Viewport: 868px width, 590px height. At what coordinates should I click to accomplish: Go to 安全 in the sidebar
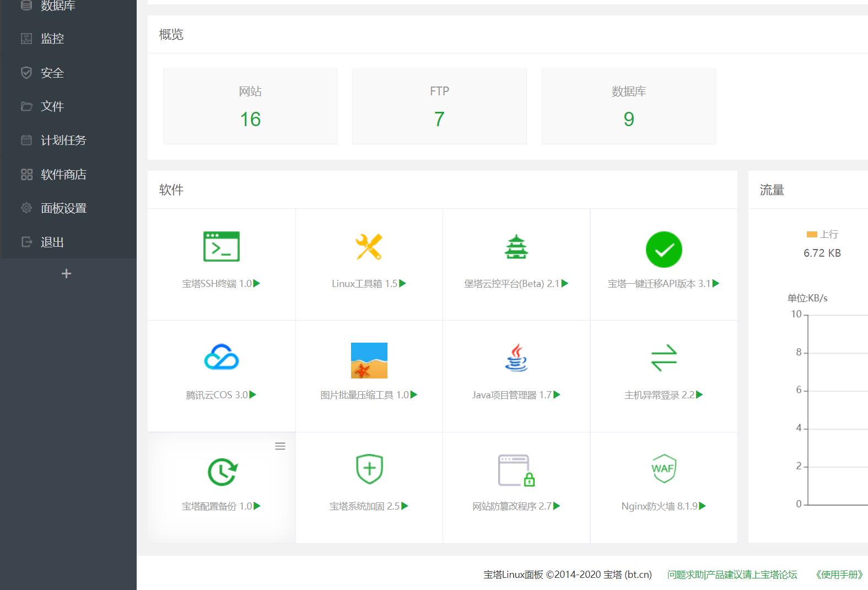pyautogui.click(x=68, y=73)
